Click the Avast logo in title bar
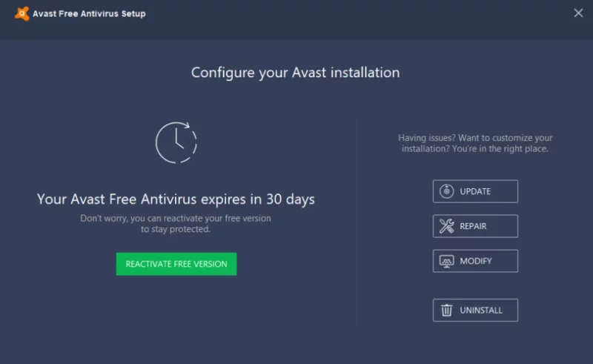Screen dimensions: 593x364 (x=22, y=13)
